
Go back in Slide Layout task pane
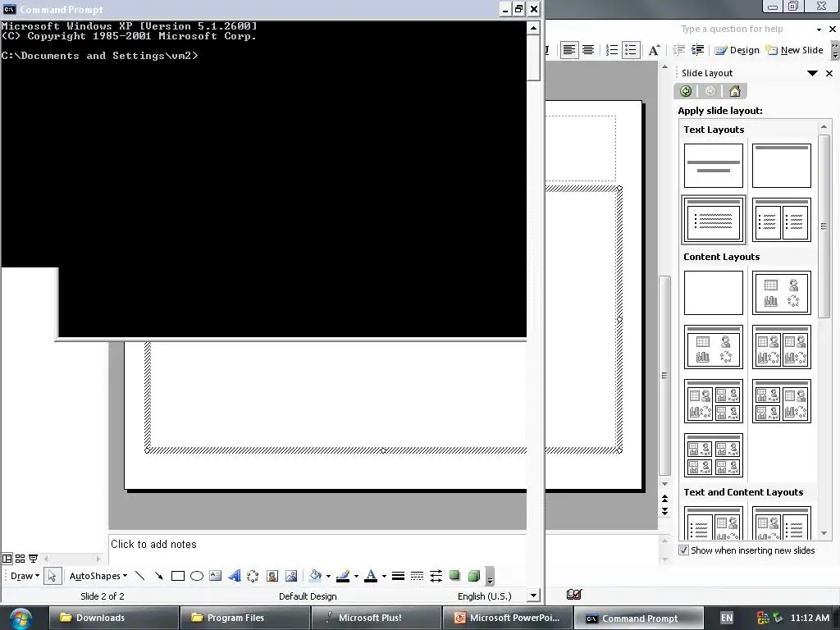click(x=686, y=91)
